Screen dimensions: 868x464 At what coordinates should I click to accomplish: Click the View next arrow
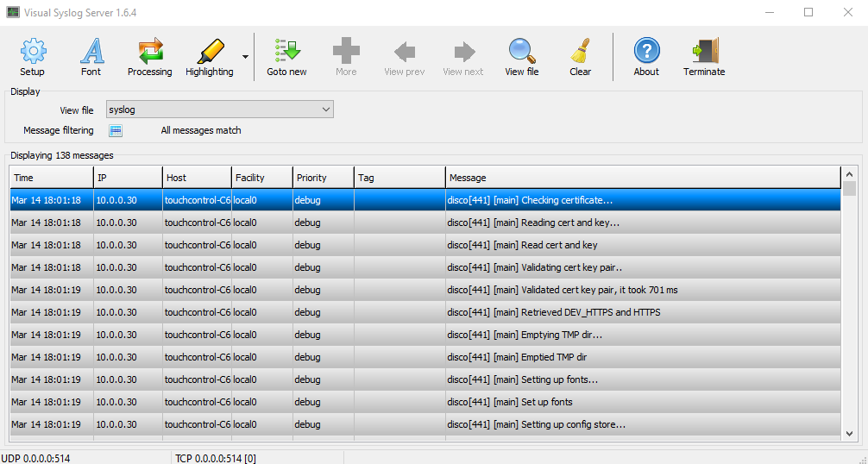click(464, 52)
